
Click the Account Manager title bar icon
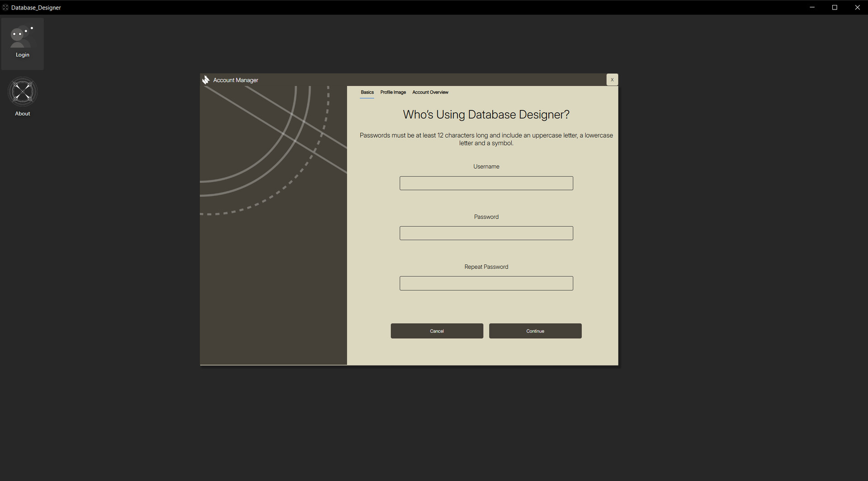pos(206,79)
